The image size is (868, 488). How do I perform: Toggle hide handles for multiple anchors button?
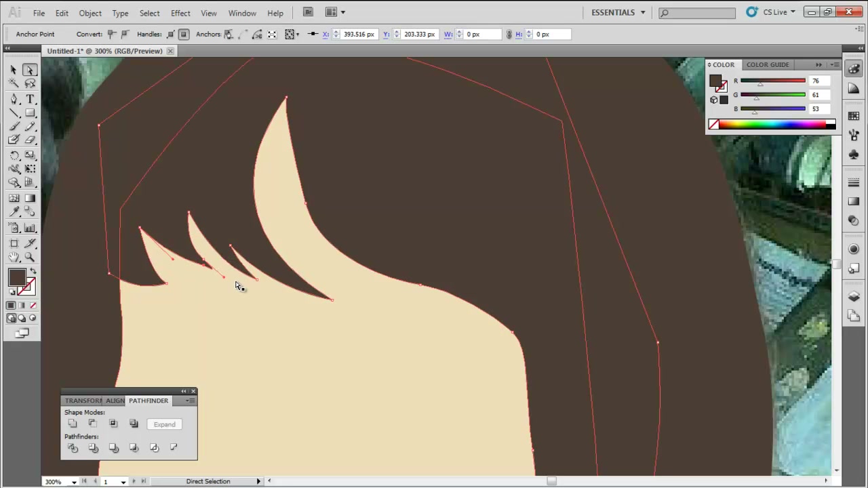tap(183, 34)
